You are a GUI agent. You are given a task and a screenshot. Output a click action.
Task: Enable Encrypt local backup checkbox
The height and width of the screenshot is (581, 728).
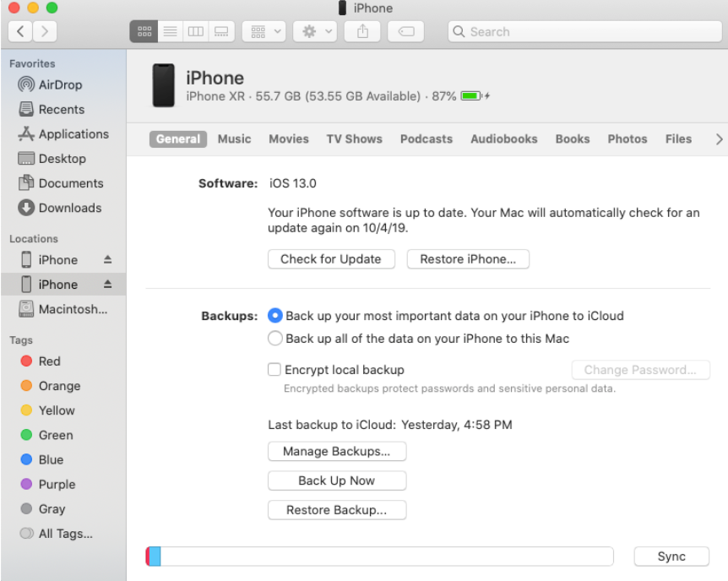[x=274, y=369]
